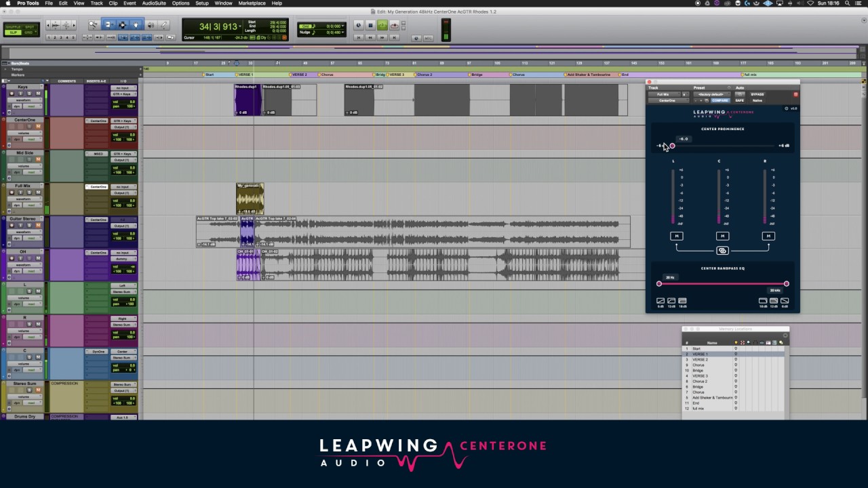Screen dimensions: 868x488
Task: Recall zoom preset 1
Action: 49,37
